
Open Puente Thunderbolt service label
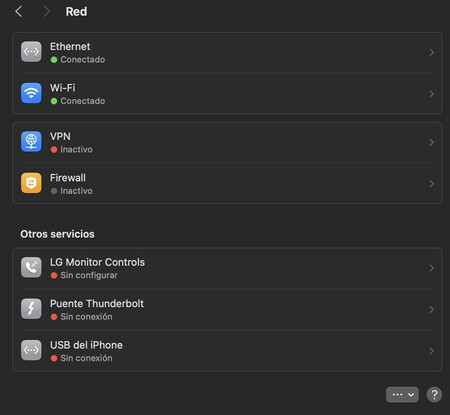coord(97,304)
